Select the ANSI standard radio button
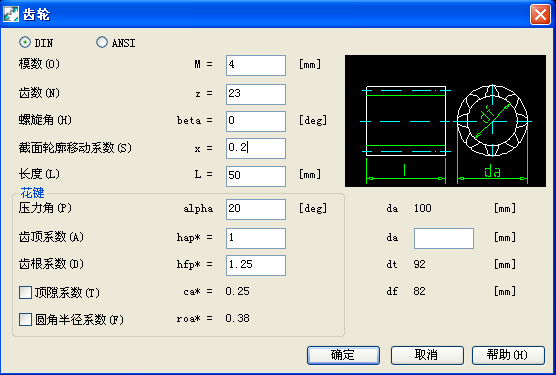This screenshot has width=556, height=375. coord(102,43)
